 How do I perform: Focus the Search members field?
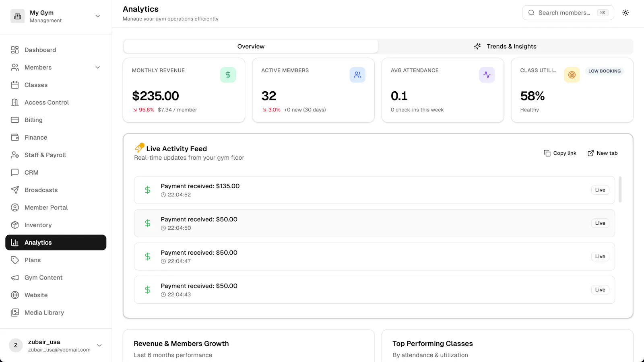click(x=568, y=12)
